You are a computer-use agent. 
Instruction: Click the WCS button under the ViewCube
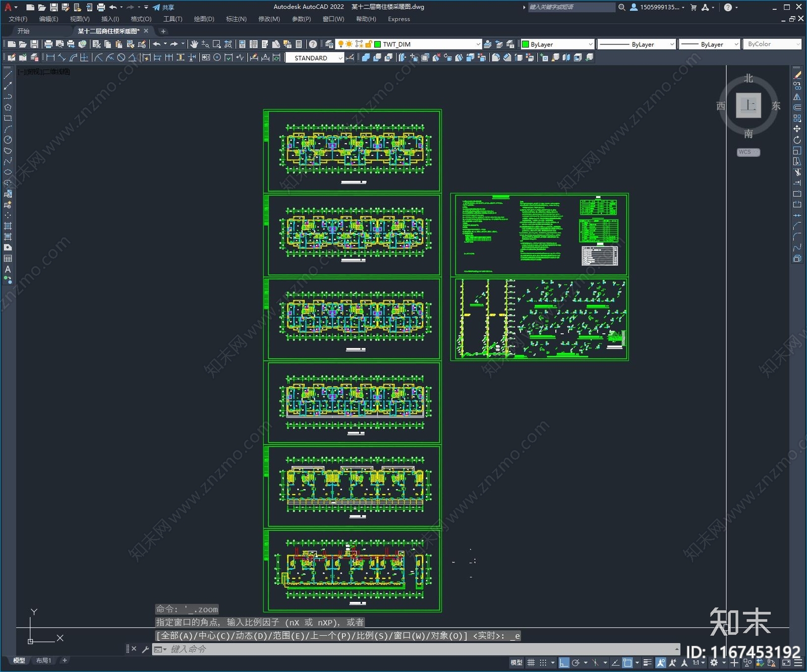[x=747, y=152]
